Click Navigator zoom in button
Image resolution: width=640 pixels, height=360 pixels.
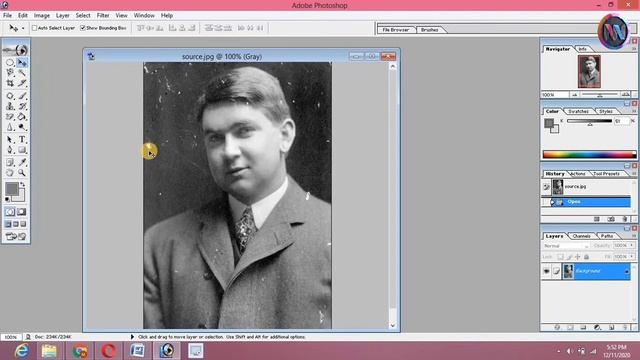(625, 95)
